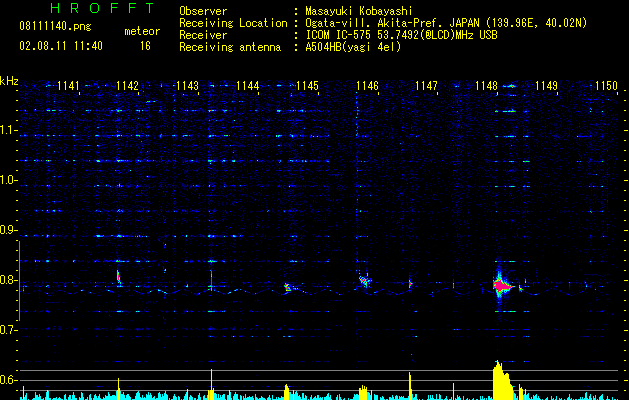
Task: Click the gray vertical frequency range bracket
Action: [19, 280]
